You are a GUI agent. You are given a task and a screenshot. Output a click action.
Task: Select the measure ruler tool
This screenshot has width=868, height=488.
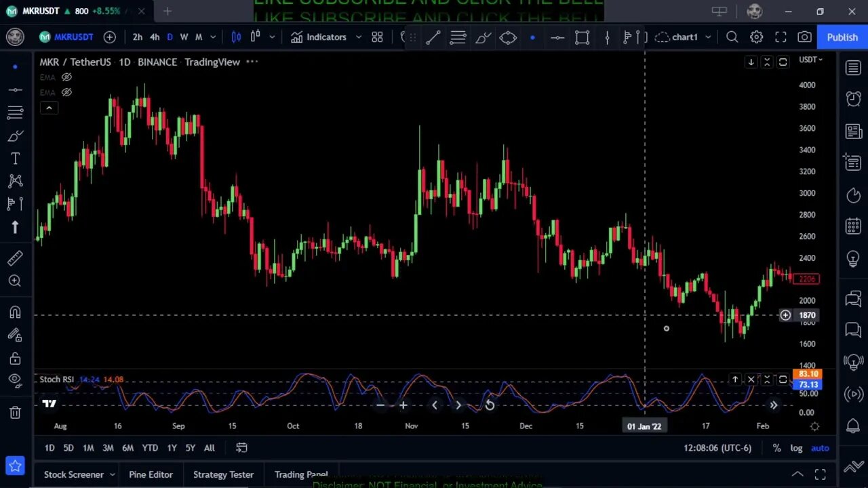15,258
